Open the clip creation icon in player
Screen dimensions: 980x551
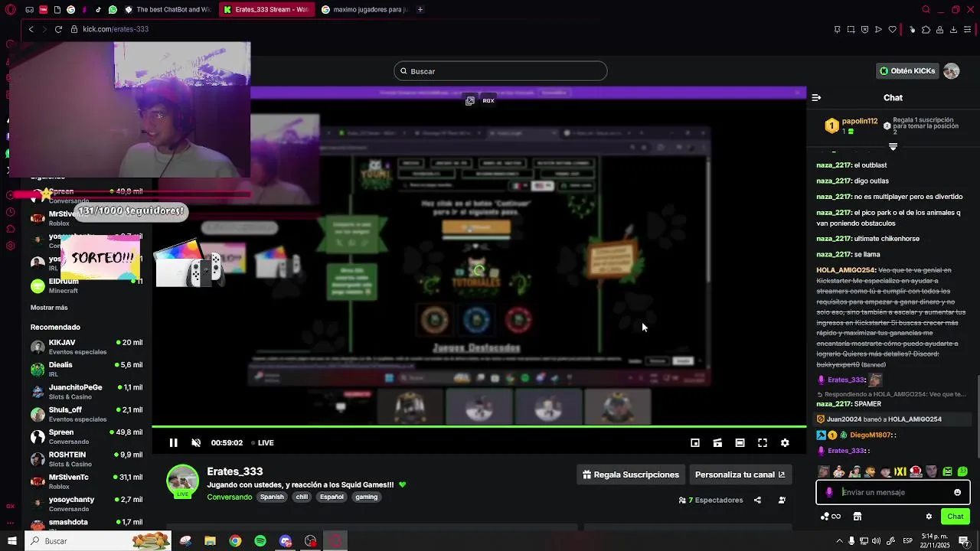coord(717,442)
